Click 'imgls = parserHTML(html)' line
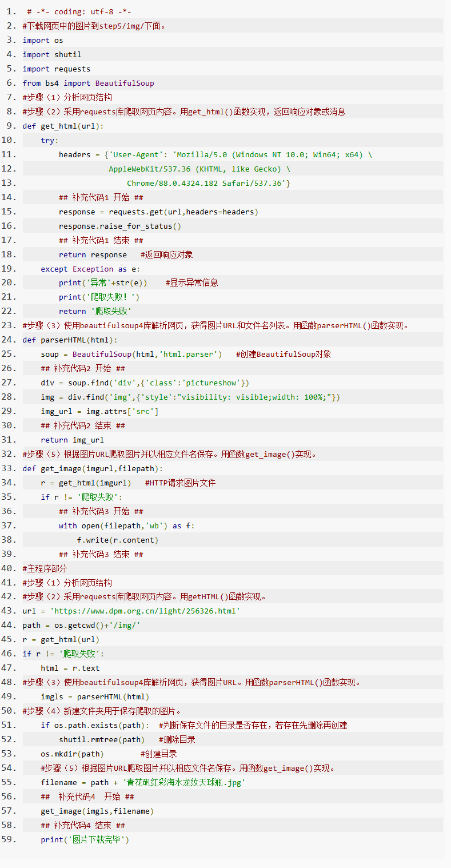 coord(95,696)
